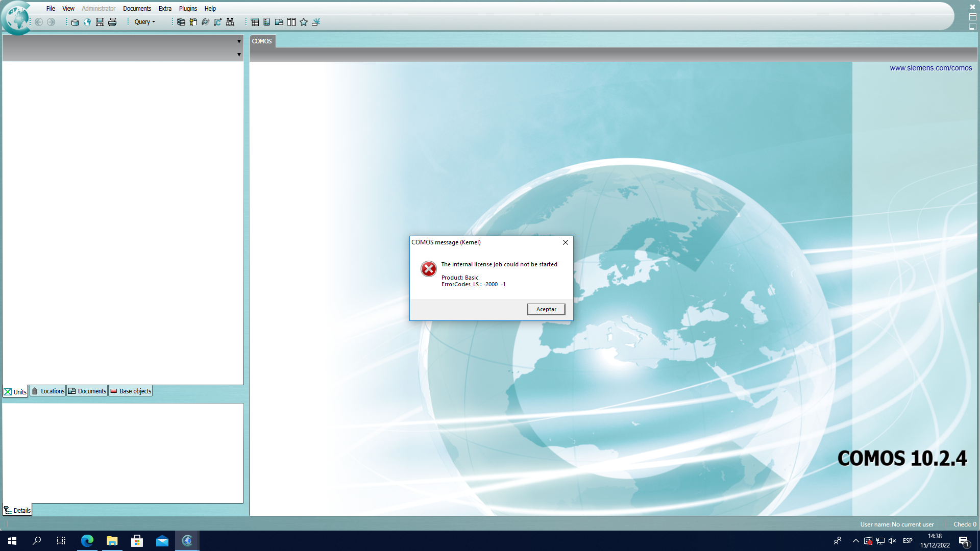Open Microsoft Edge from the taskbar
This screenshot has width=980, height=551.
[87, 541]
